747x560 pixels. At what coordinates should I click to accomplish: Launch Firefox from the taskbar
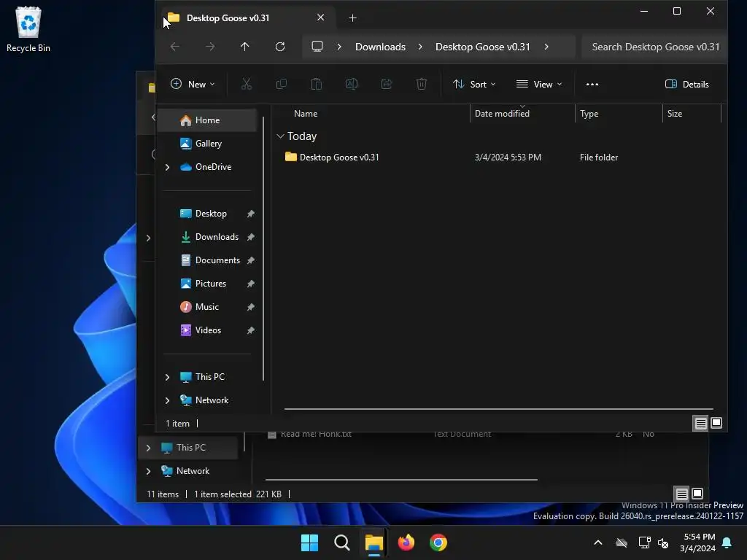pos(406,542)
